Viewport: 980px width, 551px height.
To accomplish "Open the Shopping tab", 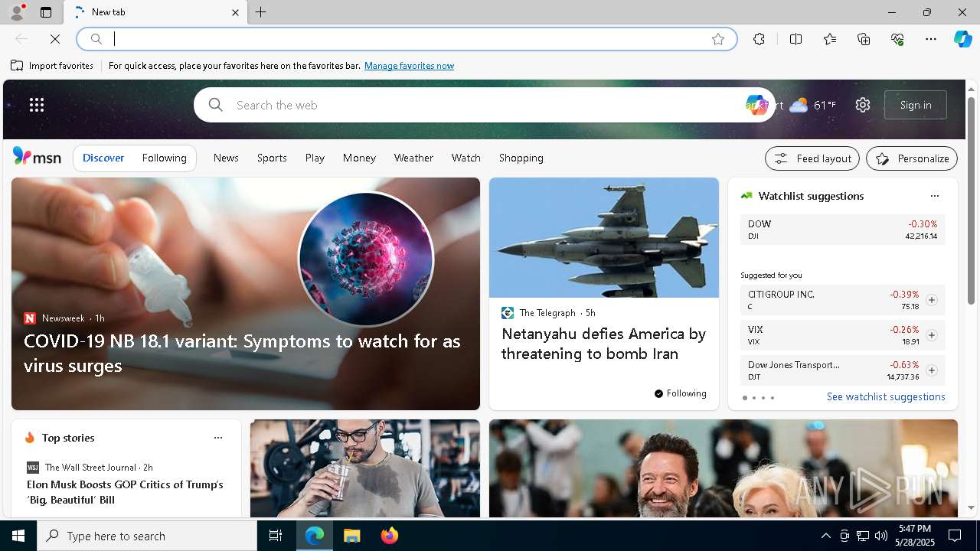I will point(521,158).
